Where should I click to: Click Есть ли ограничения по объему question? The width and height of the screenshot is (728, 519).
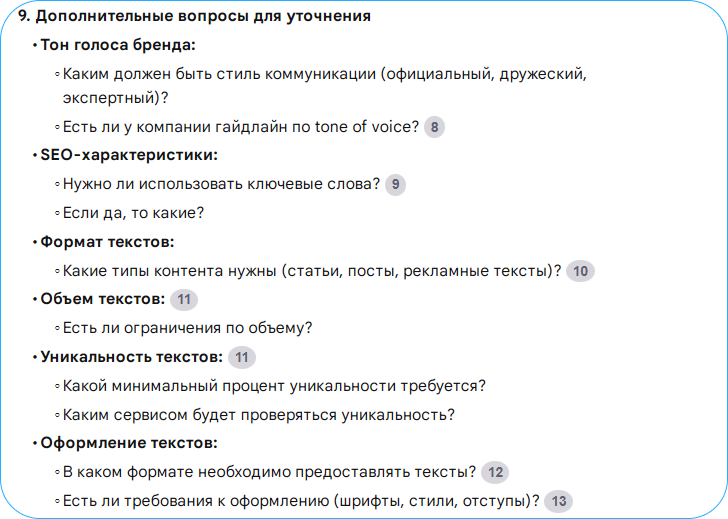point(188,328)
